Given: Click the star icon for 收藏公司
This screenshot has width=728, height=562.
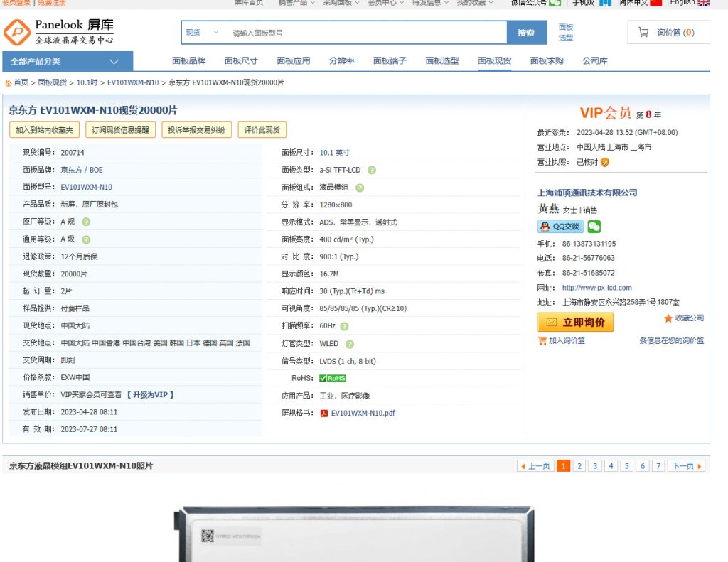Looking at the screenshot, I should [x=668, y=318].
